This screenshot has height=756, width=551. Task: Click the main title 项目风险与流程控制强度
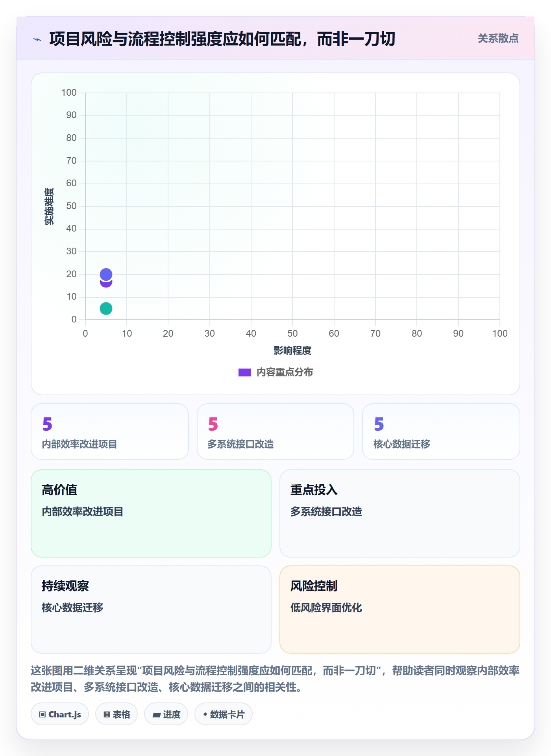[222, 39]
